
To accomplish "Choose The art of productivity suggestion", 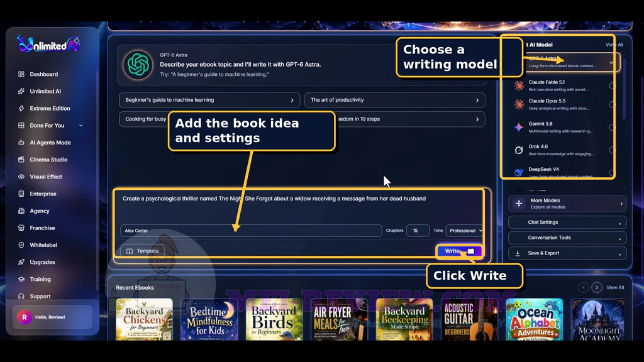I will click(395, 100).
